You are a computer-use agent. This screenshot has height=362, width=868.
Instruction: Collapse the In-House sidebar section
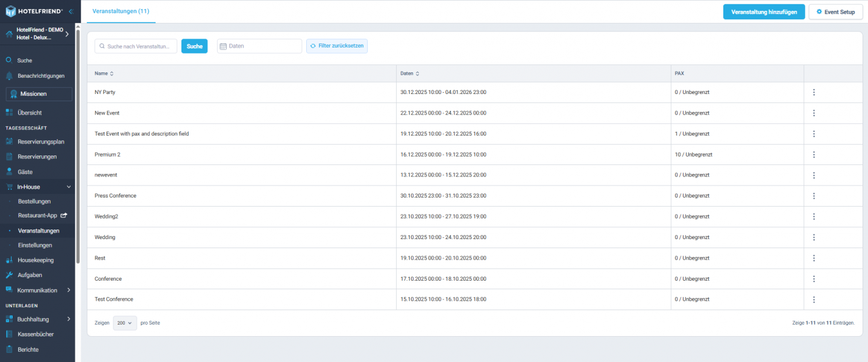[x=69, y=187]
